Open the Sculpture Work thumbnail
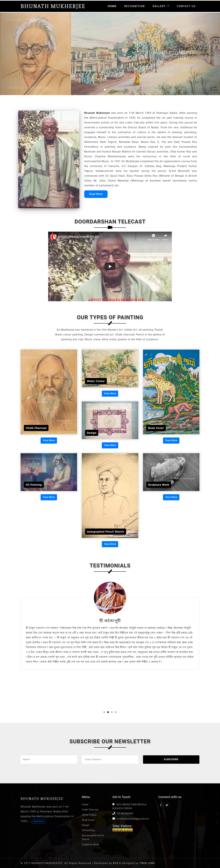 pyautogui.click(x=171, y=472)
